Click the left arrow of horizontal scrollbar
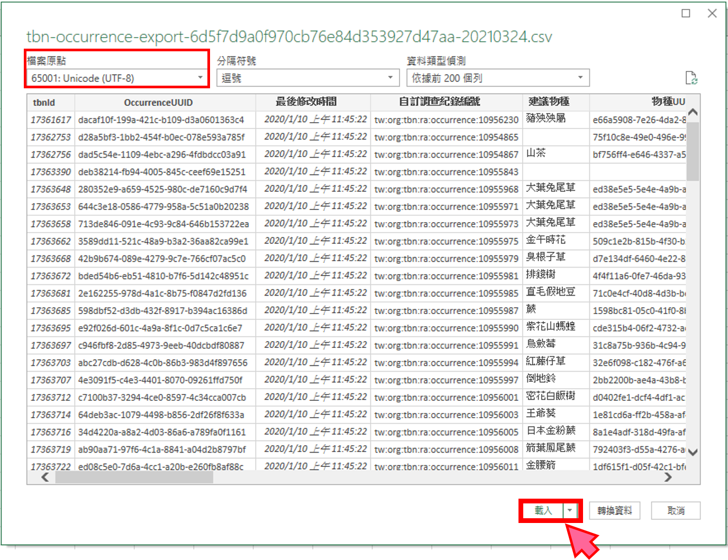This screenshot has height=560, width=728. click(x=44, y=477)
